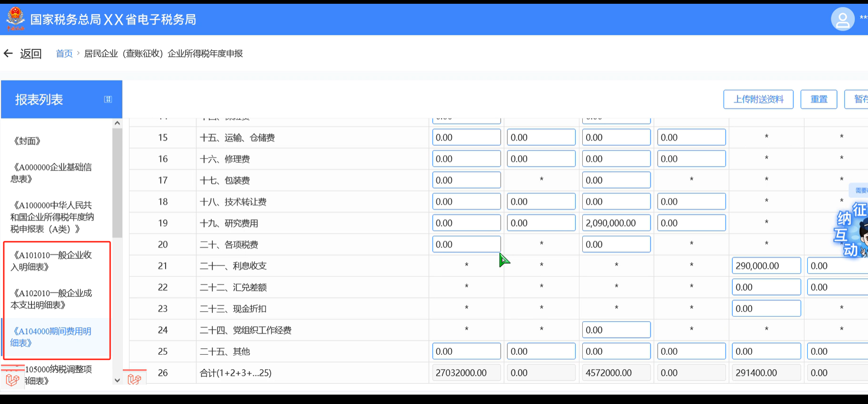
Task: Click scroll down arrow of report list
Action: (117, 380)
